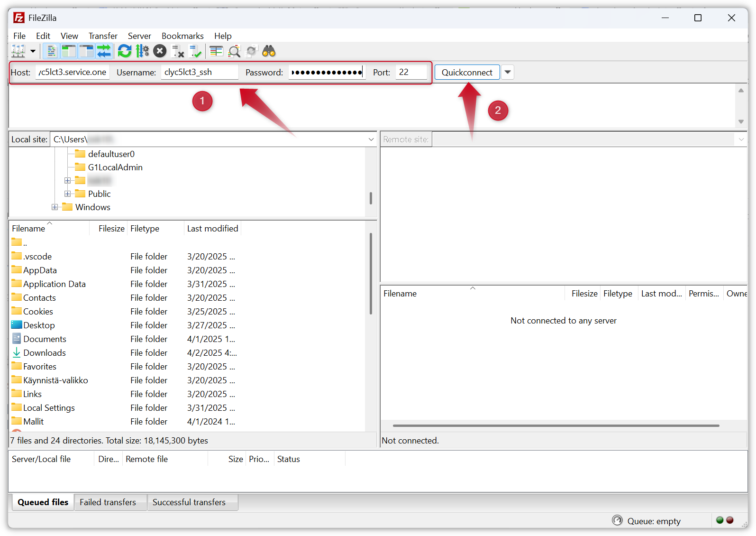Click the red activity LED indicator
This screenshot has width=756, height=536.
(x=730, y=520)
